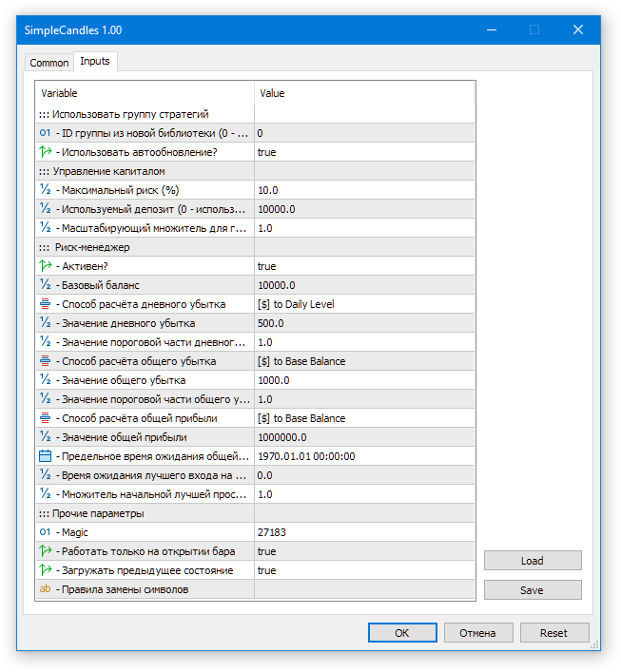Open общей прибыли '[$] to Base Balance' value

[x=364, y=418]
